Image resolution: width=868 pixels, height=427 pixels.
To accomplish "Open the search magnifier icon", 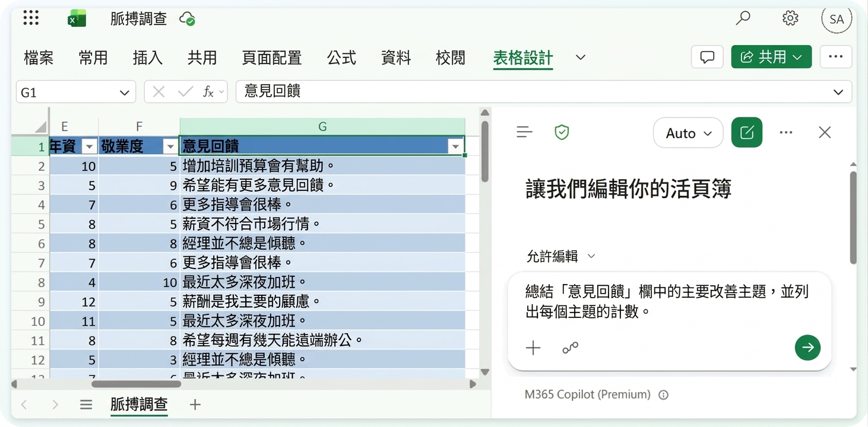I will [743, 18].
